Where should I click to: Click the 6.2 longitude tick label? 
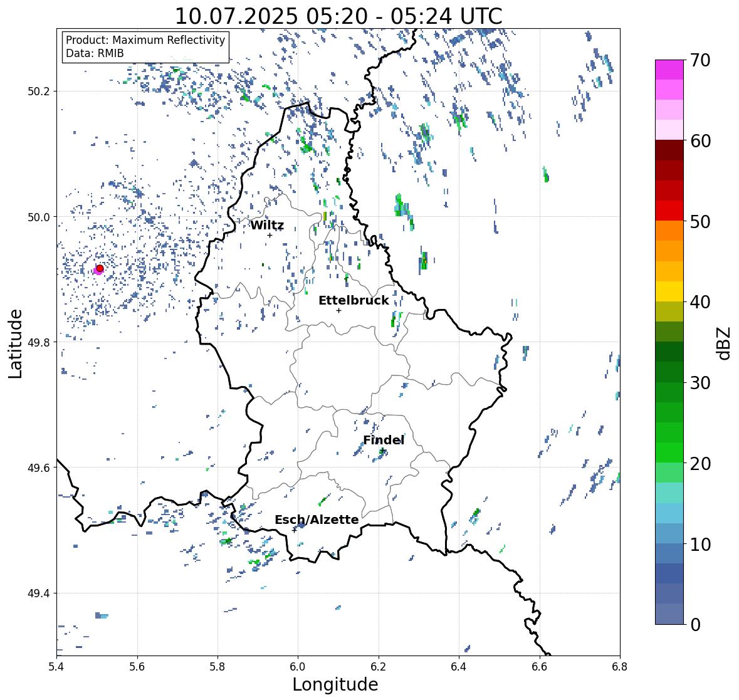coord(379,667)
